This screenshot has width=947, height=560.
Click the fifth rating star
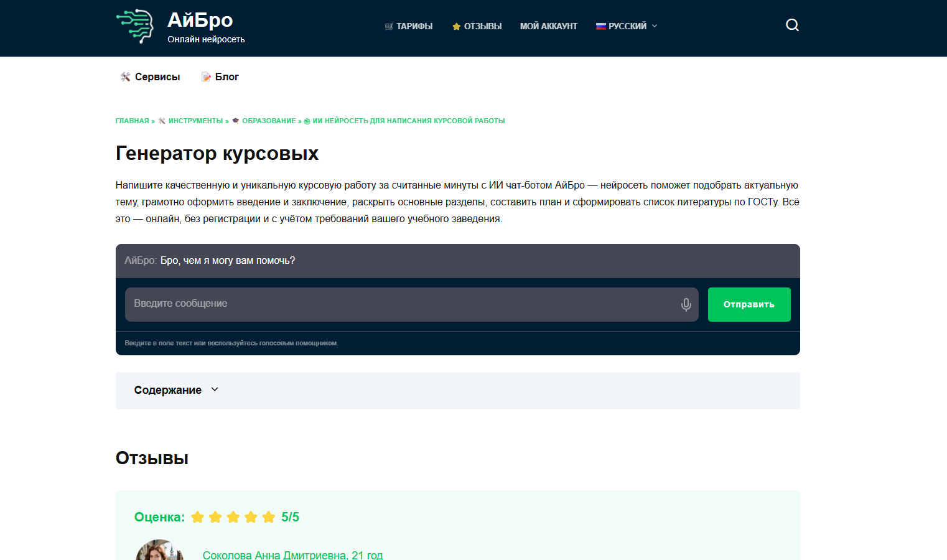coord(269,517)
